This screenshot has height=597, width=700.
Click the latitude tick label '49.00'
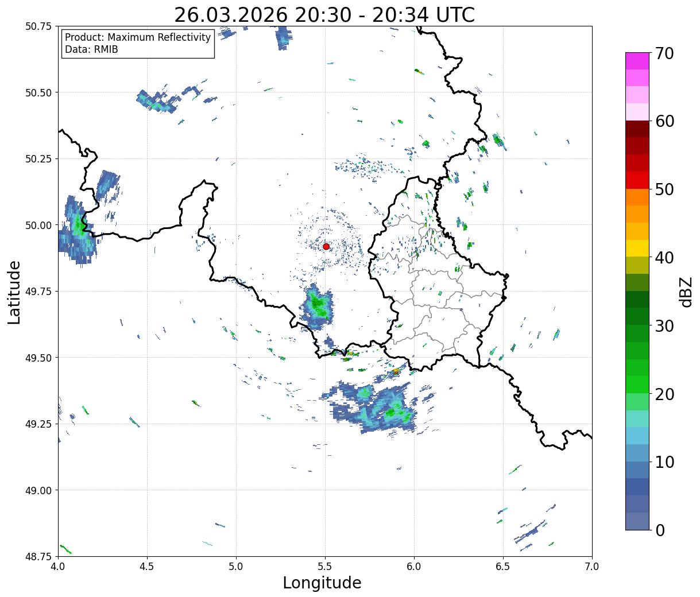[38, 490]
